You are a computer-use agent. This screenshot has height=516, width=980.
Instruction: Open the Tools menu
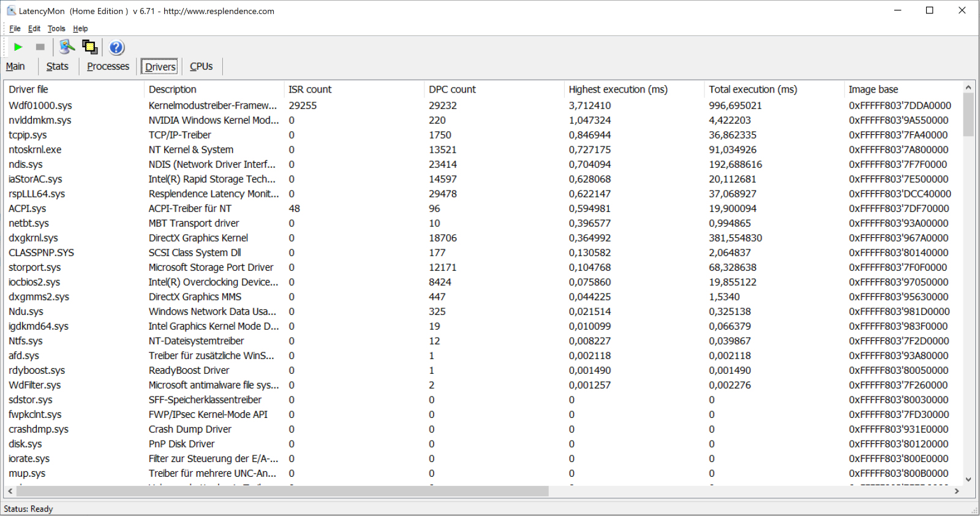click(x=56, y=29)
